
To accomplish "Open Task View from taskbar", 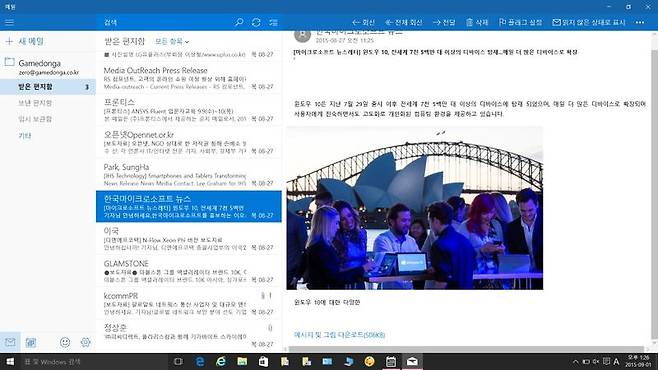I will 178,362.
